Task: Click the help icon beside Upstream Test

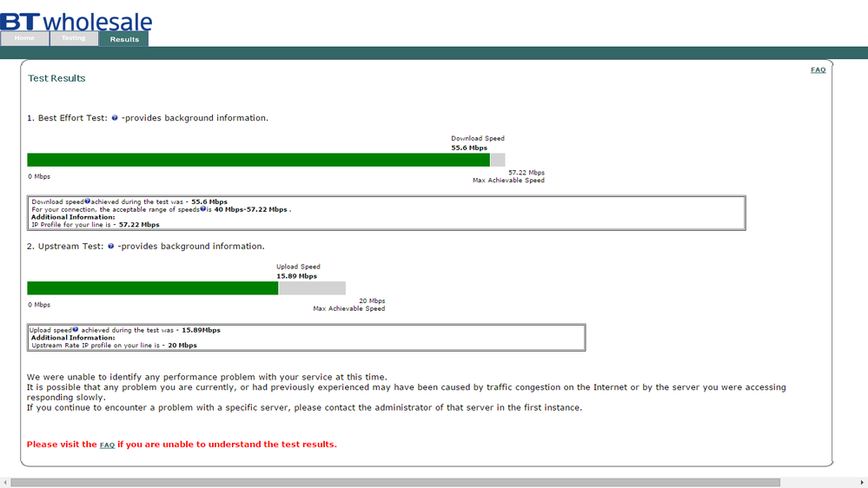Action: click(110, 247)
